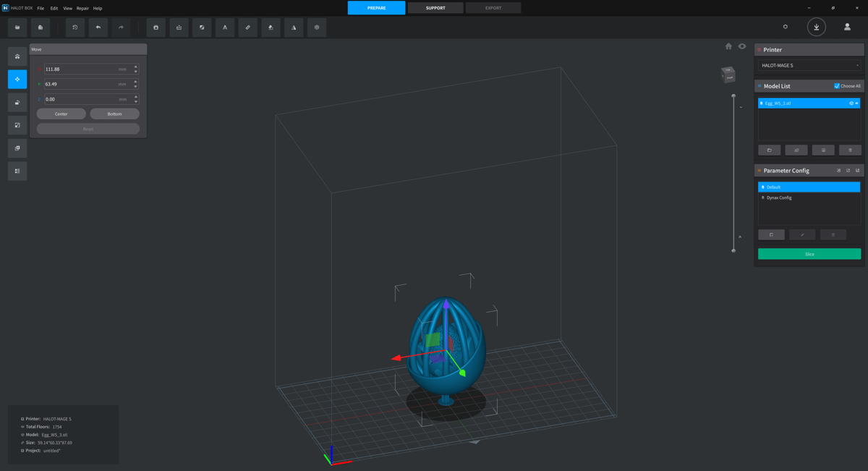This screenshot has height=471, width=868.
Task: Click the bottom handle of layer slider
Action: 733,250
